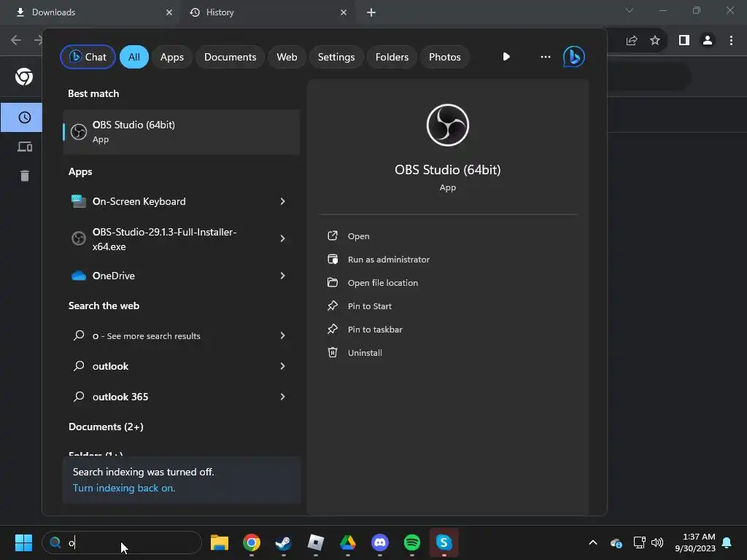Switch to the Documents filter
The image size is (747, 560).
click(230, 57)
